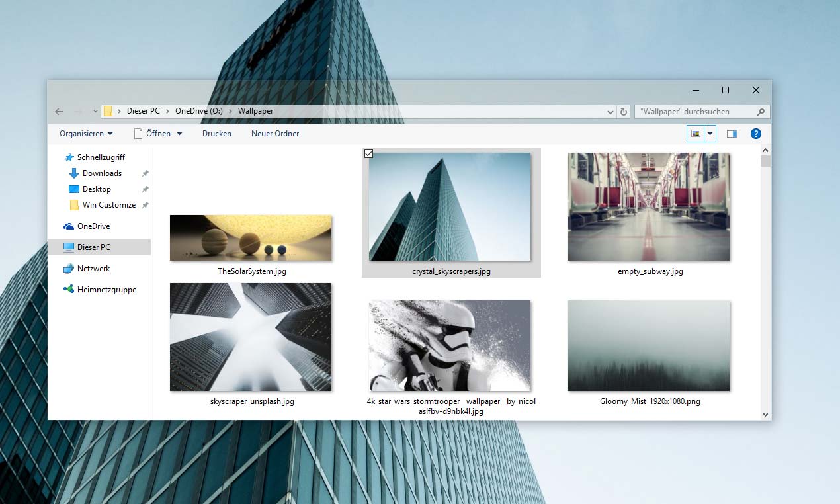The height and width of the screenshot is (504, 840).
Task: Open help with the blue question mark
Action: (756, 134)
